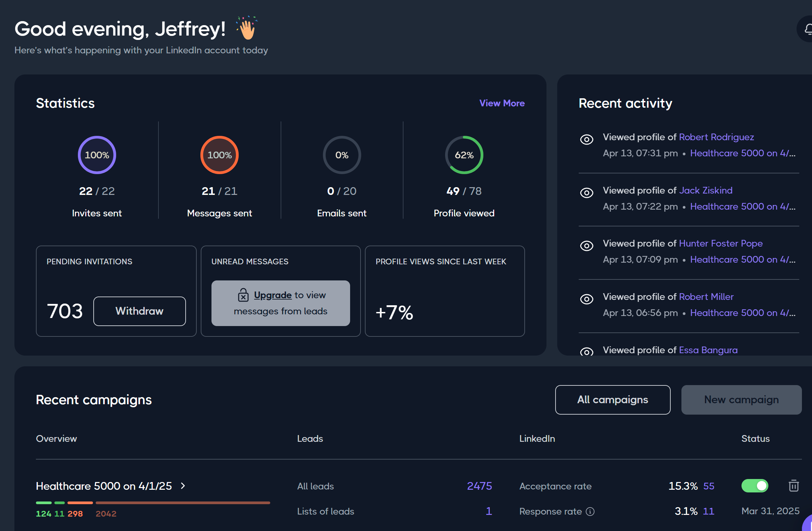Open All leads count 2475
The width and height of the screenshot is (812, 531).
click(479, 486)
